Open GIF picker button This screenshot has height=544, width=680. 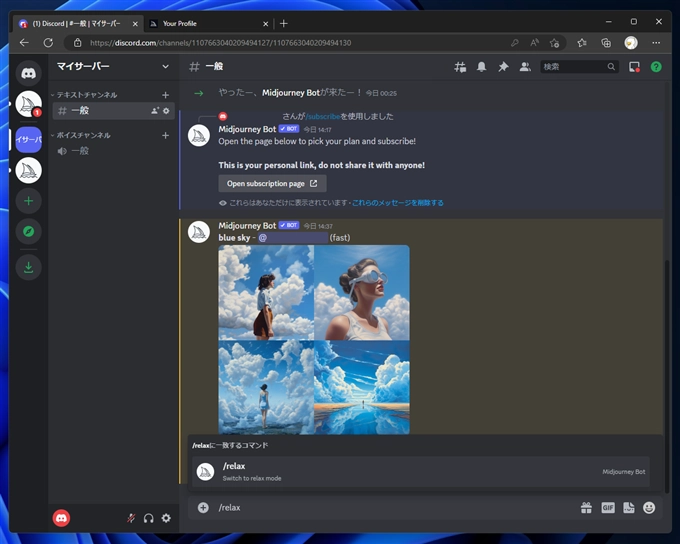(x=608, y=508)
